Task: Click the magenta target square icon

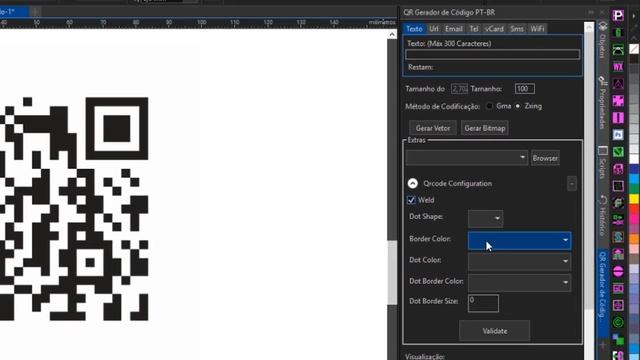Action: (618, 305)
